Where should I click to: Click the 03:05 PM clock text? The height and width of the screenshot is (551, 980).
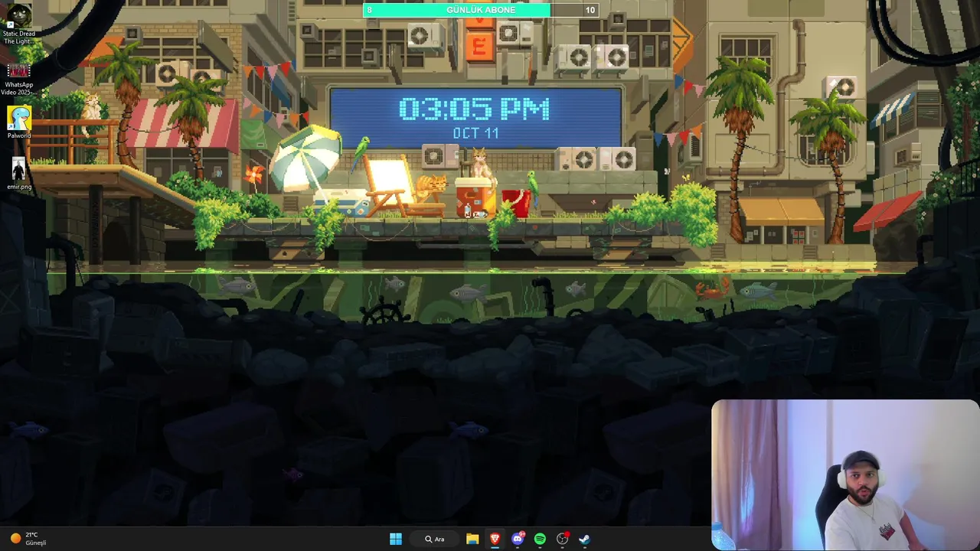click(x=475, y=109)
